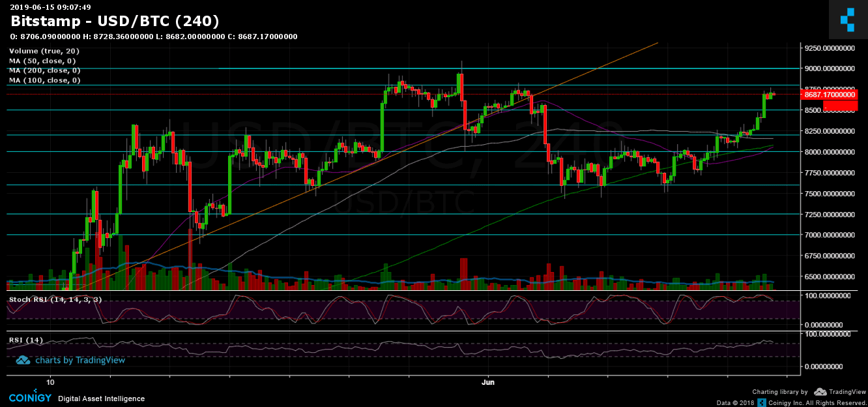The height and width of the screenshot is (407, 868).
Task: Toggle the MA (200, close, 0) legend
Action: pyautogui.click(x=44, y=70)
